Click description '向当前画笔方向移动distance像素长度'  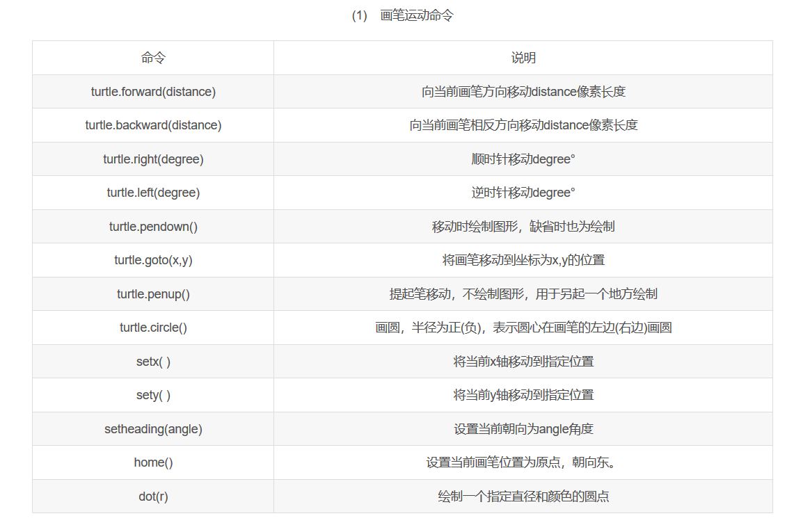click(x=523, y=92)
